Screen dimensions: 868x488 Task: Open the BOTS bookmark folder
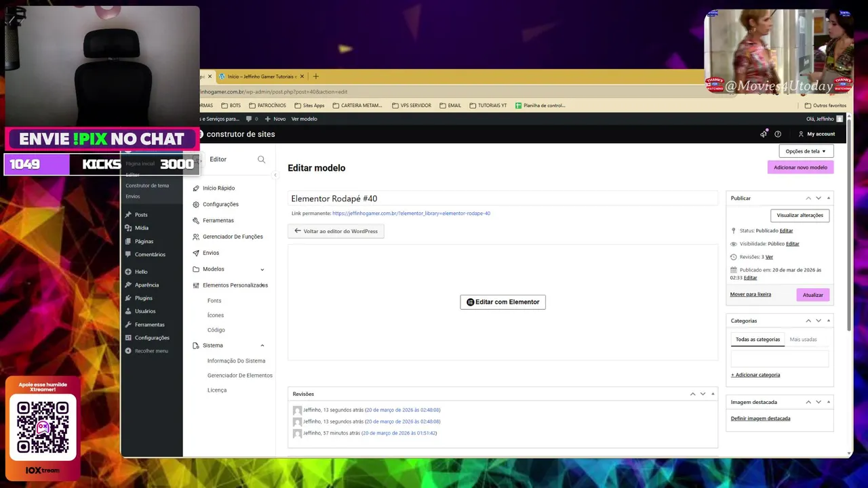click(231, 106)
